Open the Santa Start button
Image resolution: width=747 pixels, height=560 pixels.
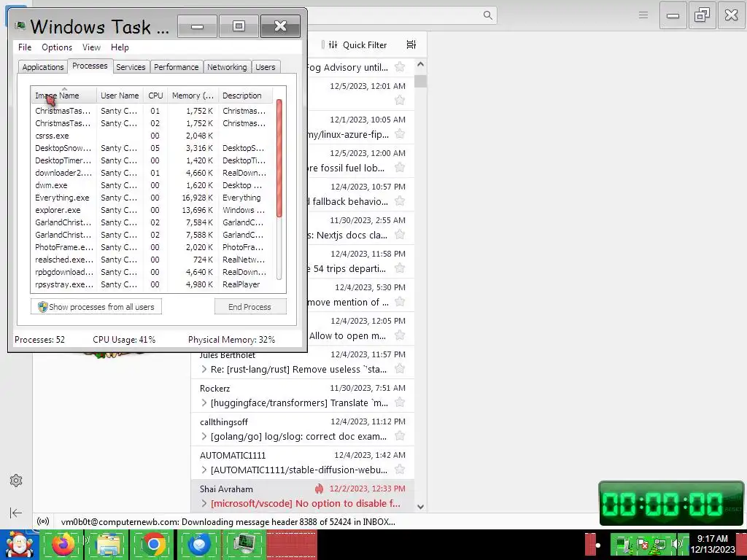click(x=19, y=545)
